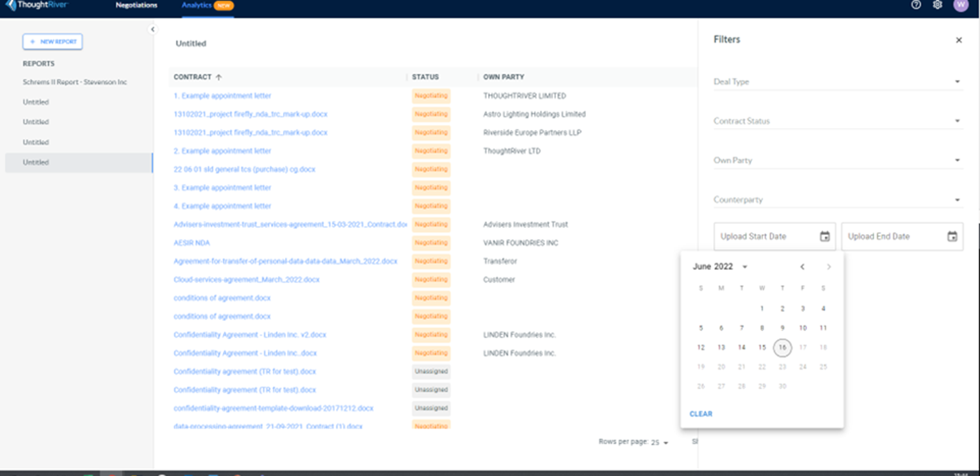Viewport: 980px width, 476px height.
Task: Open Schrems II Report - Stevenson Inc
Action: pyautogui.click(x=75, y=83)
